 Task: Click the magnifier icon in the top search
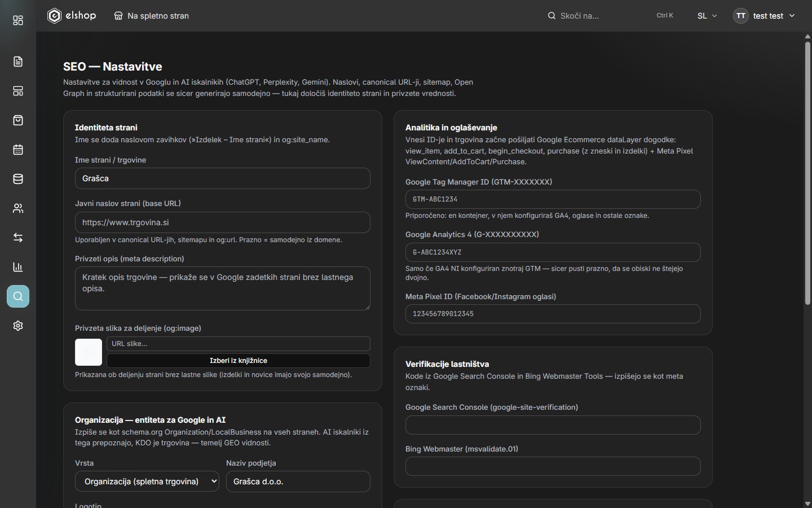coord(551,16)
